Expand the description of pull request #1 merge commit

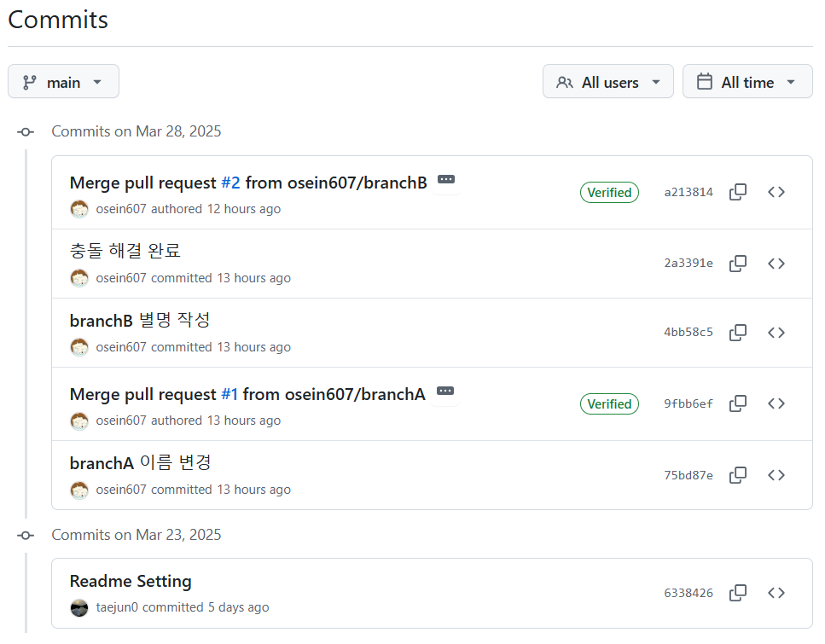[445, 390]
